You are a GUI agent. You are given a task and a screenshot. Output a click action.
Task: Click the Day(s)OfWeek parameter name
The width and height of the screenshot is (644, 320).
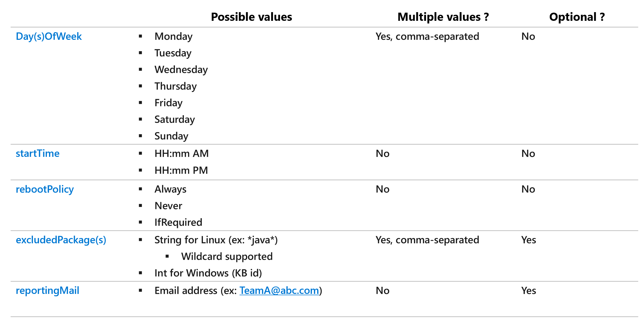pos(49,36)
